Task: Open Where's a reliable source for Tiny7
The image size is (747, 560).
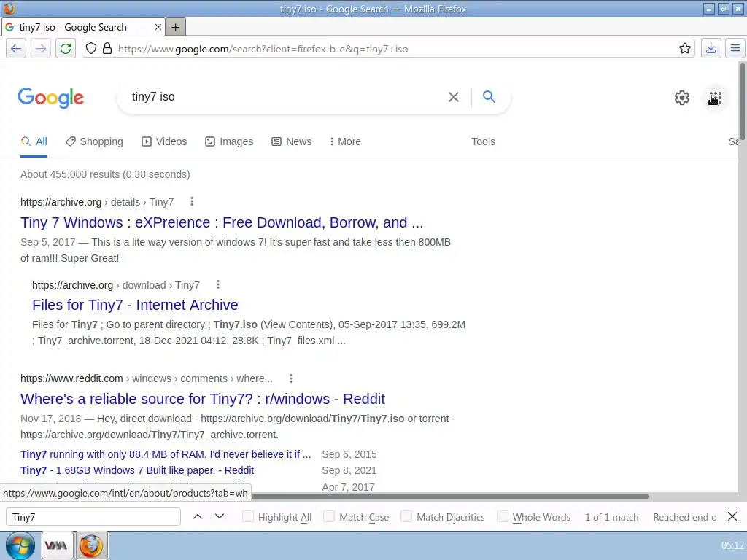Action: point(203,399)
